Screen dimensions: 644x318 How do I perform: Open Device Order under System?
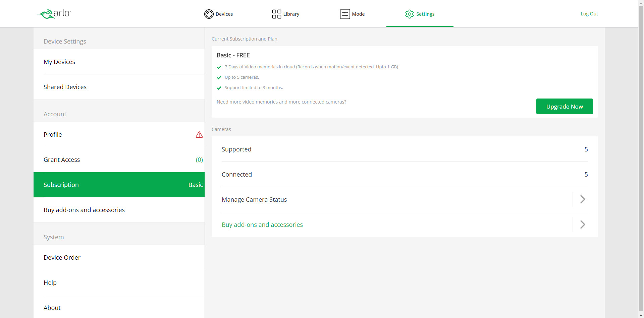62,258
